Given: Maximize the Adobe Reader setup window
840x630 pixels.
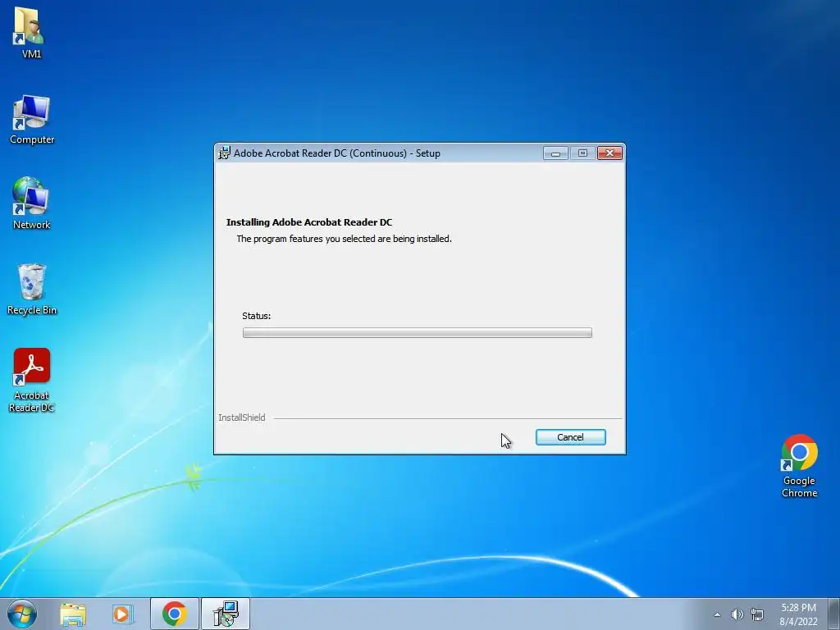Looking at the screenshot, I should pyautogui.click(x=583, y=153).
